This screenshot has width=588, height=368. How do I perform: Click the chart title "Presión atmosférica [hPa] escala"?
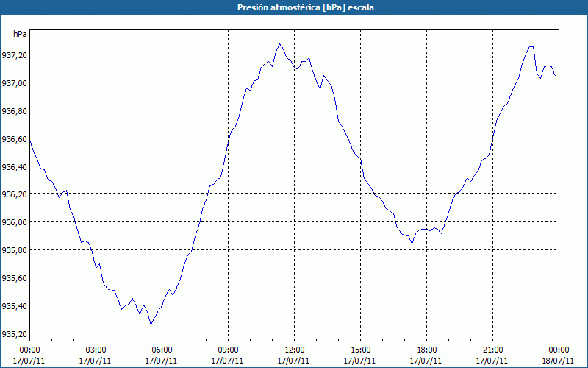pos(294,7)
